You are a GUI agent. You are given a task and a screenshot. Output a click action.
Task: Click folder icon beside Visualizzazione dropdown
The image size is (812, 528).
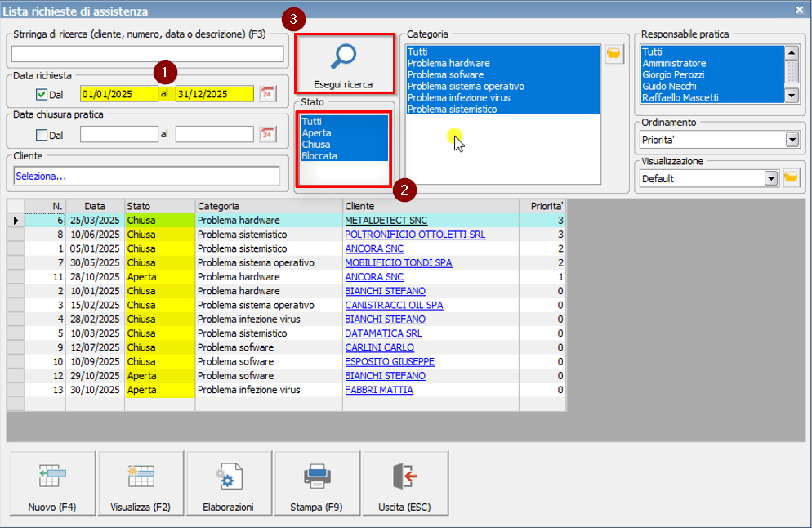[790, 178]
